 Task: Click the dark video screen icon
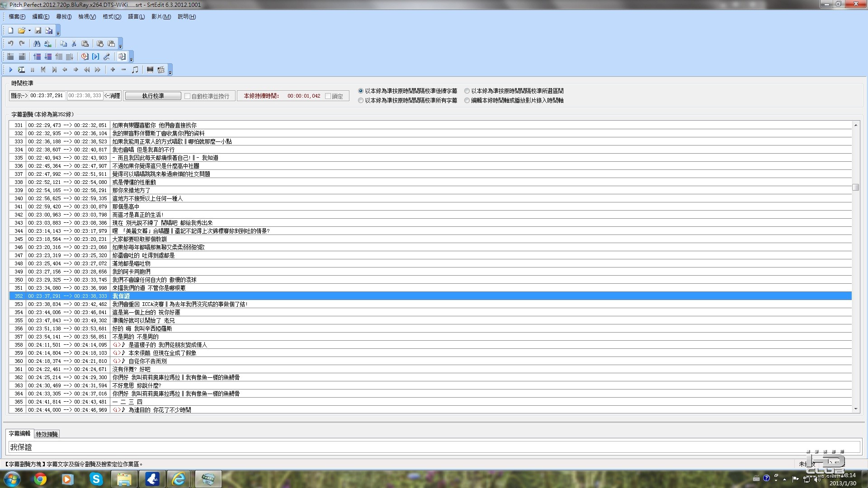pos(150,70)
